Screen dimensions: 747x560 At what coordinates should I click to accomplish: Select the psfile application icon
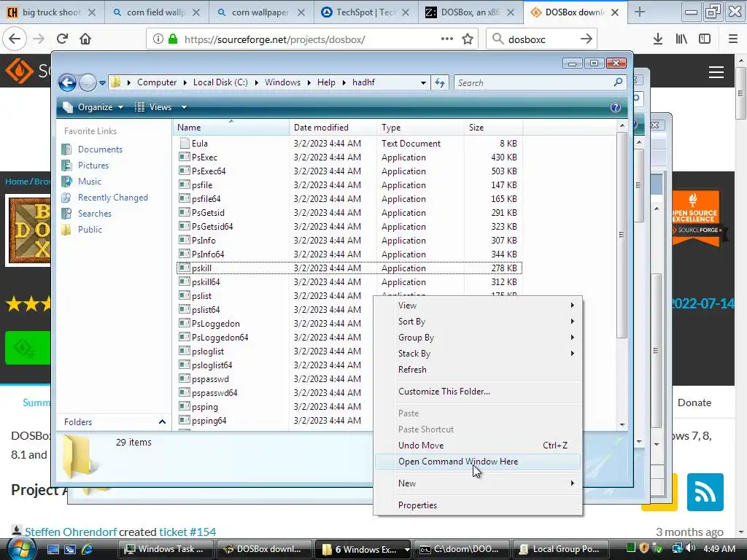(185, 184)
